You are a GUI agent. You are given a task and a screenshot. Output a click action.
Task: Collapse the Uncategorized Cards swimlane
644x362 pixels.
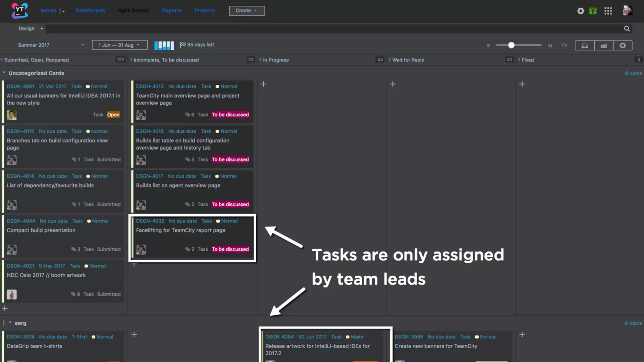[x=4, y=73]
